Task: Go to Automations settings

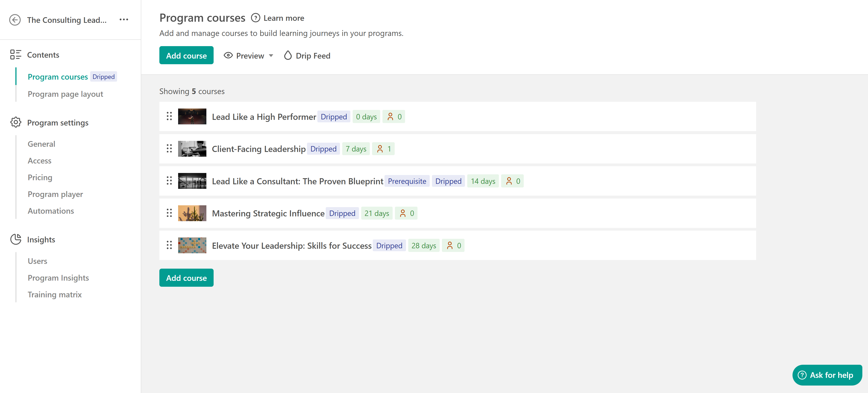Action: tap(51, 211)
